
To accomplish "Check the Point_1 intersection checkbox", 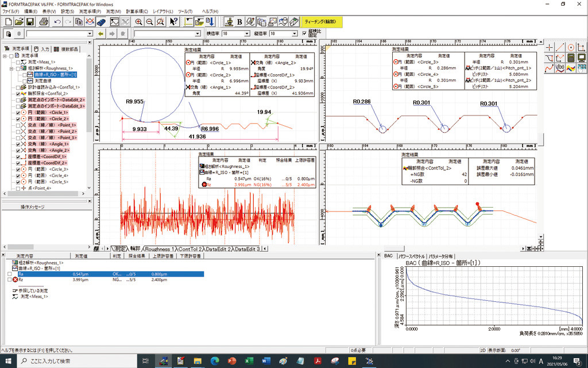I will (x=18, y=125).
